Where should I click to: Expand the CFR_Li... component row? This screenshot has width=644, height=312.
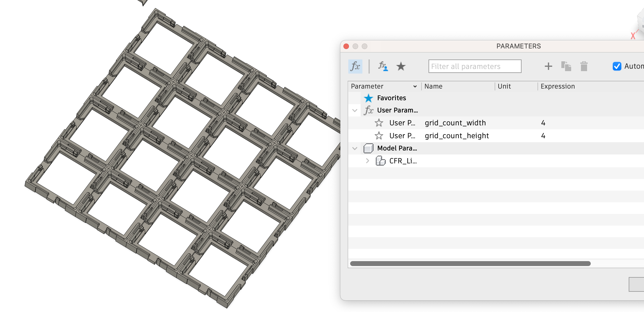pyautogui.click(x=368, y=161)
